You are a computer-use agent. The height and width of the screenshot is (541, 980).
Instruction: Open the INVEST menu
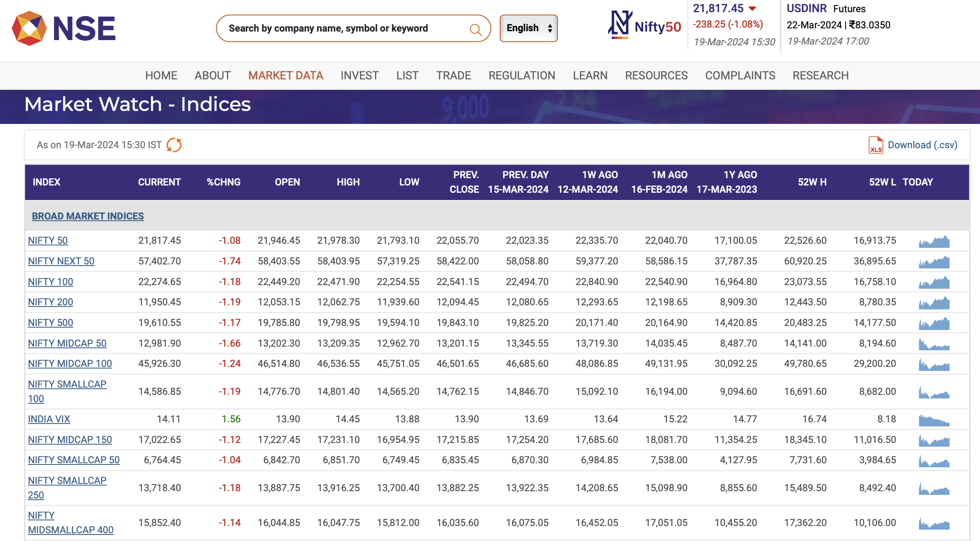pos(360,76)
